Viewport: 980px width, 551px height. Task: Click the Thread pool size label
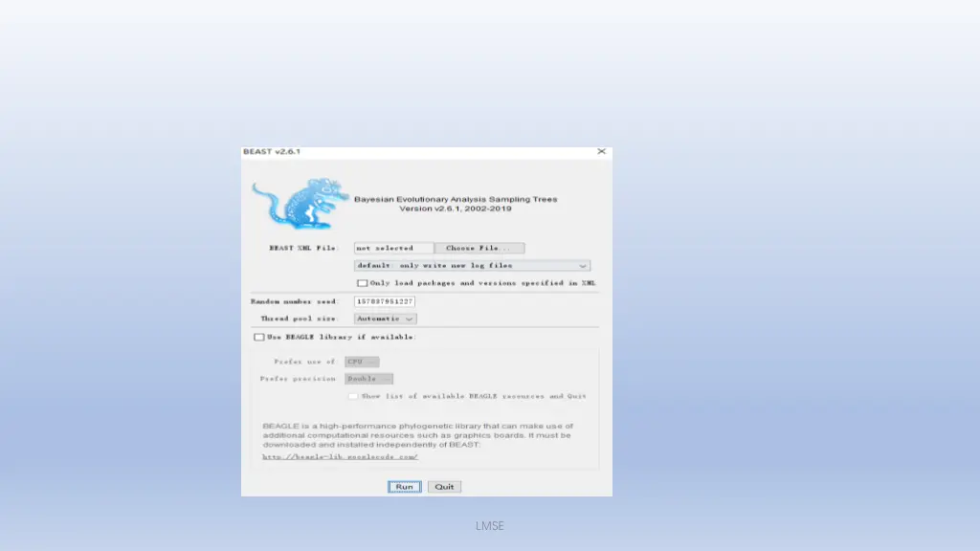tap(300, 319)
